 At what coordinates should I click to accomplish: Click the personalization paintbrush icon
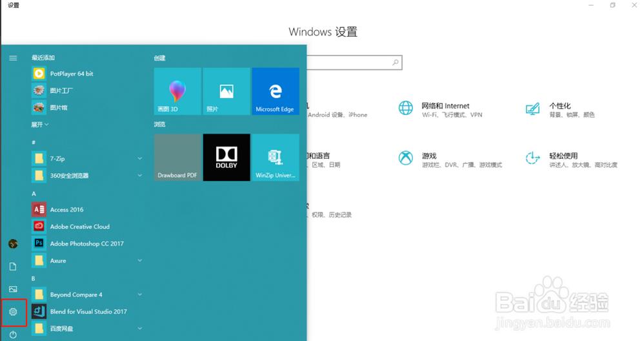click(532, 109)
